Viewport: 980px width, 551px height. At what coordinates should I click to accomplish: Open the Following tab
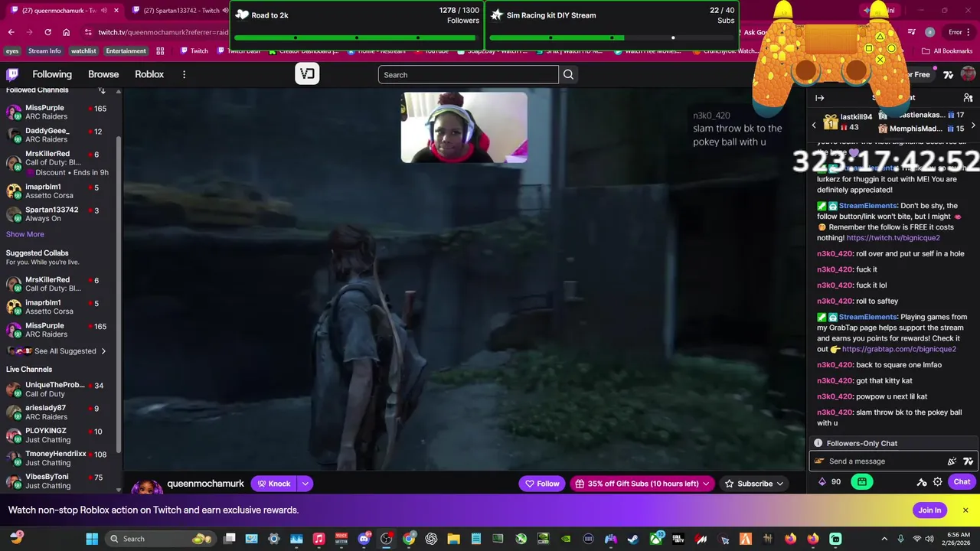(52, 74)
